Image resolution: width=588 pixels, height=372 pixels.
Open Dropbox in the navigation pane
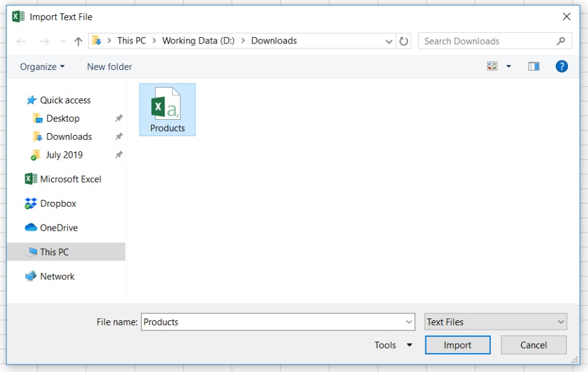57,204
